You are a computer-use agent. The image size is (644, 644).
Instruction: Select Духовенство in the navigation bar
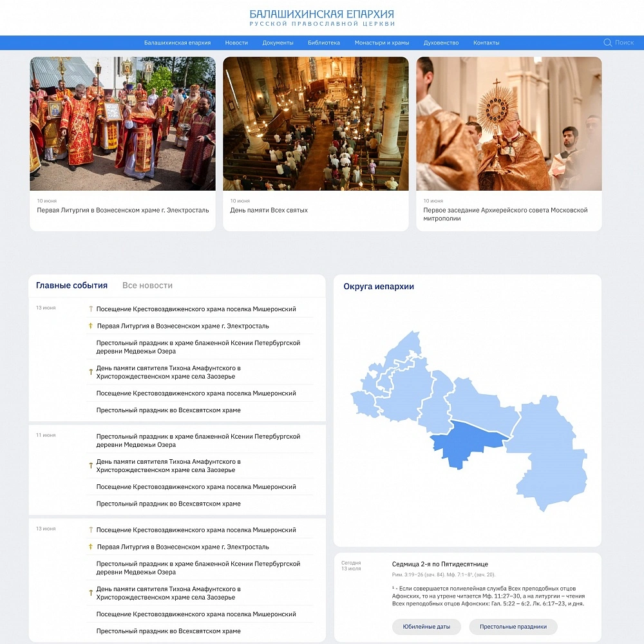pos(440,43)
